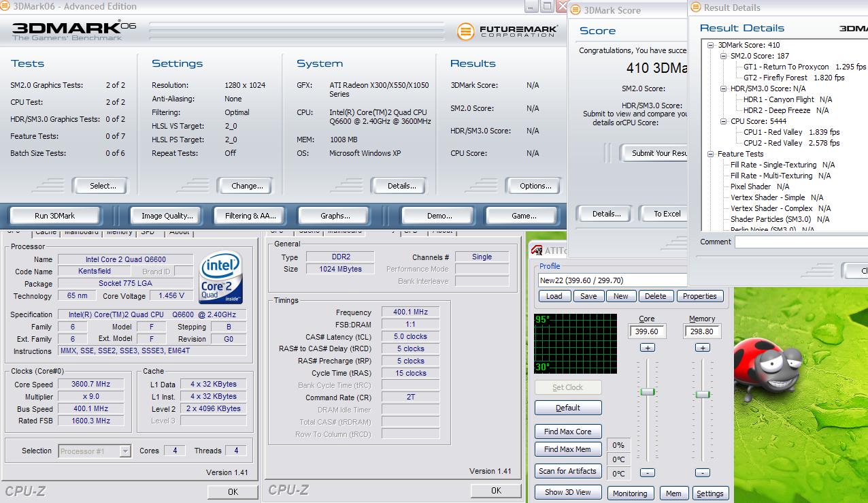Click the ATITool window title icon
868x503 pixels.
pyautogui.click(x=536, y=251)
